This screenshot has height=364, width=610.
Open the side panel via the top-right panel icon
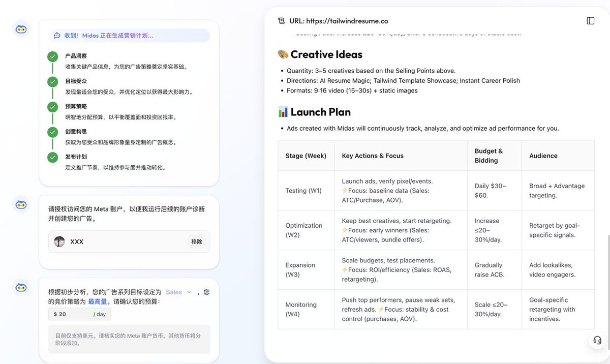[590, 20]
